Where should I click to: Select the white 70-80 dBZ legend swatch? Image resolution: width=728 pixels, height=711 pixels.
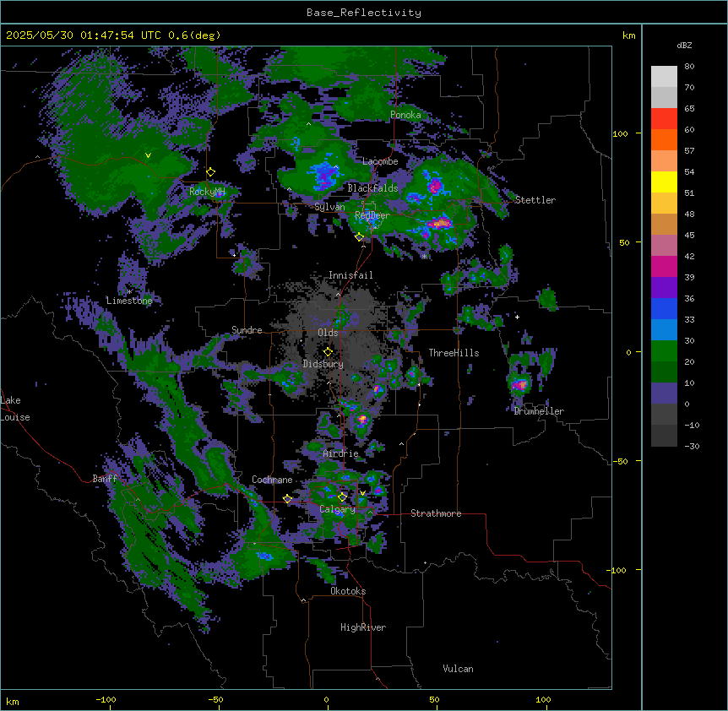pos(664,77)
